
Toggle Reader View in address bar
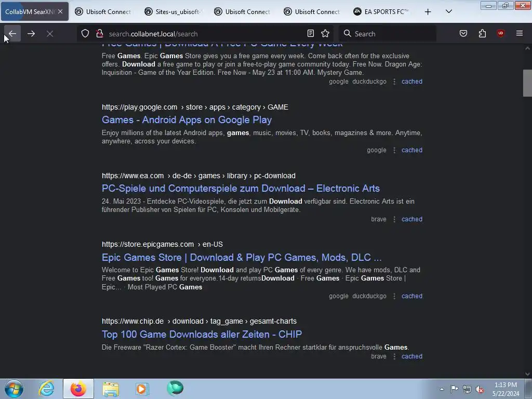pos(311,33)
